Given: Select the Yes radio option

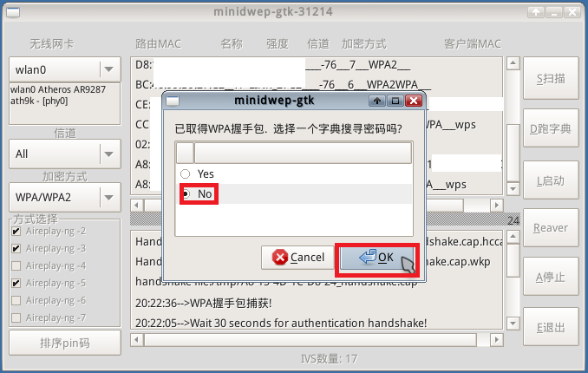Looking at the screenshot, I should coord(186,174).
